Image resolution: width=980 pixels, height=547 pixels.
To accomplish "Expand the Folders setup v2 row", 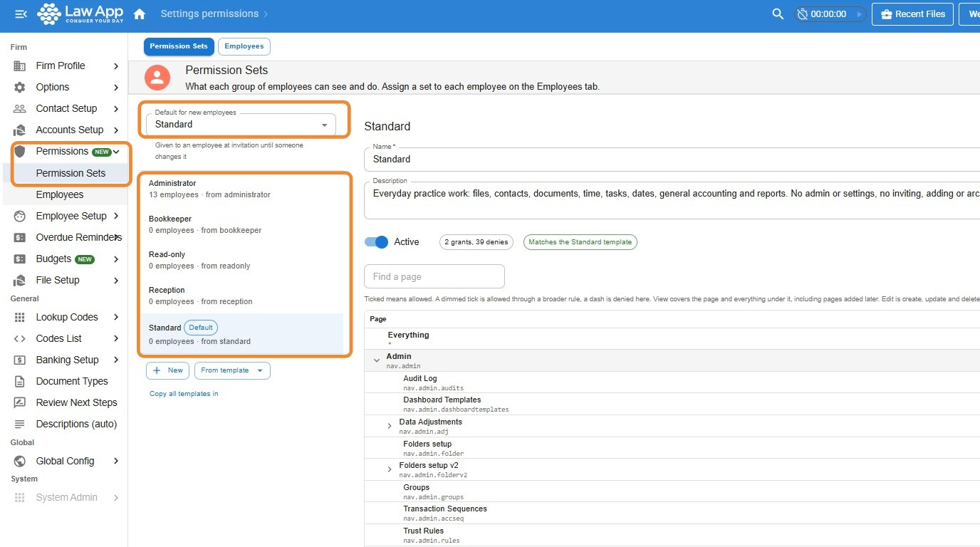I will click(390, 469).
